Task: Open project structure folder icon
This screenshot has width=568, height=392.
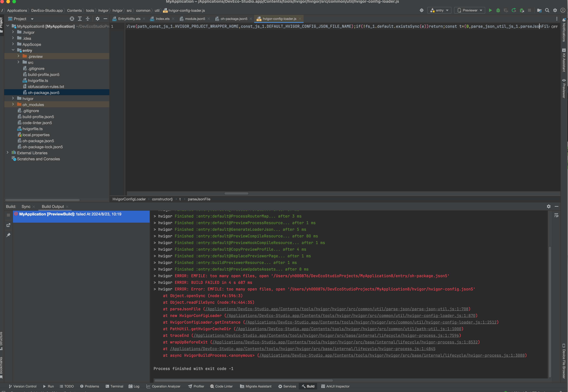Action: (x=539, y=10)
